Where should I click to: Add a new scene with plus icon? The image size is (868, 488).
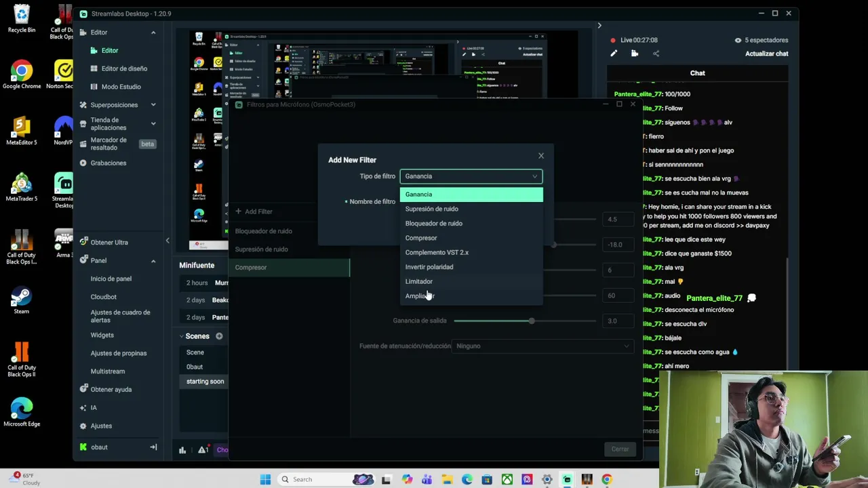pos(219,336)
